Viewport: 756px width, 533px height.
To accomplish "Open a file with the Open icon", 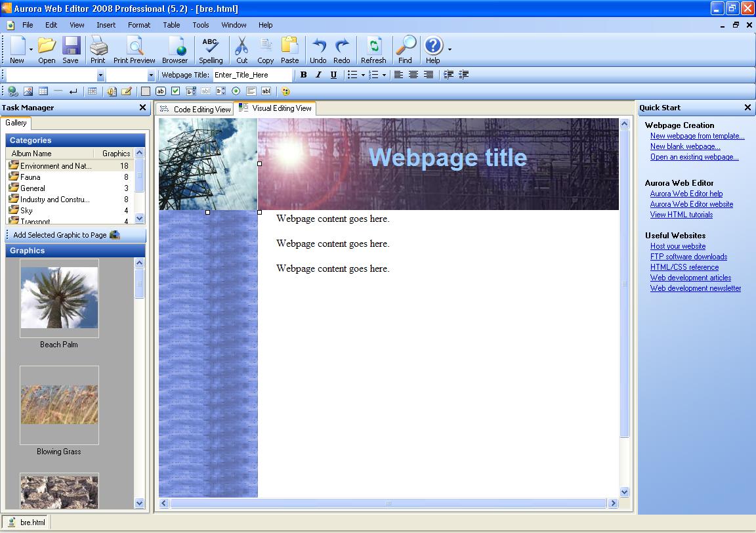I will (x=47, y=50).
